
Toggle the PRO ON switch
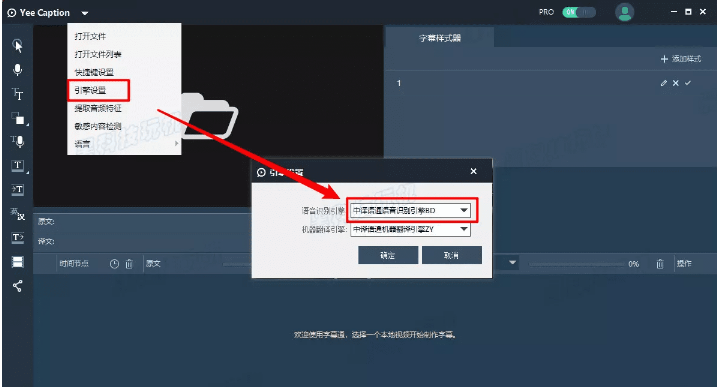(579, 12)
